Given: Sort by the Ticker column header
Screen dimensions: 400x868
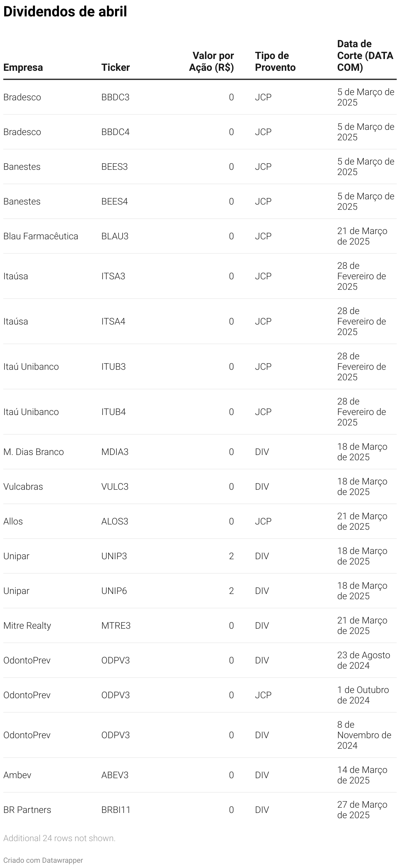Looking at the screenshot, I should [x=115, y=68].
